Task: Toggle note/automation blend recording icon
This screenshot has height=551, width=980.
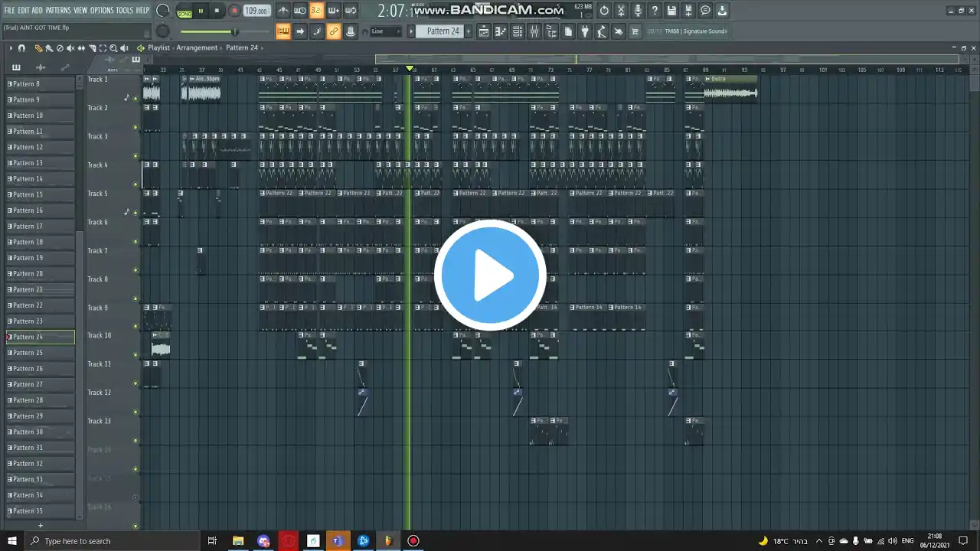Action: click(x=317, y=31)
